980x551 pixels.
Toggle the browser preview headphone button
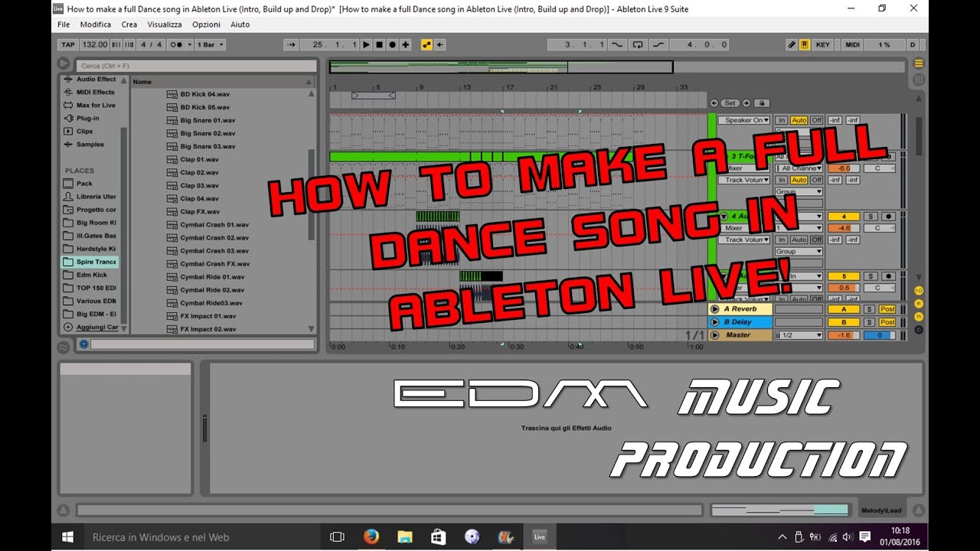click(84, 344)
